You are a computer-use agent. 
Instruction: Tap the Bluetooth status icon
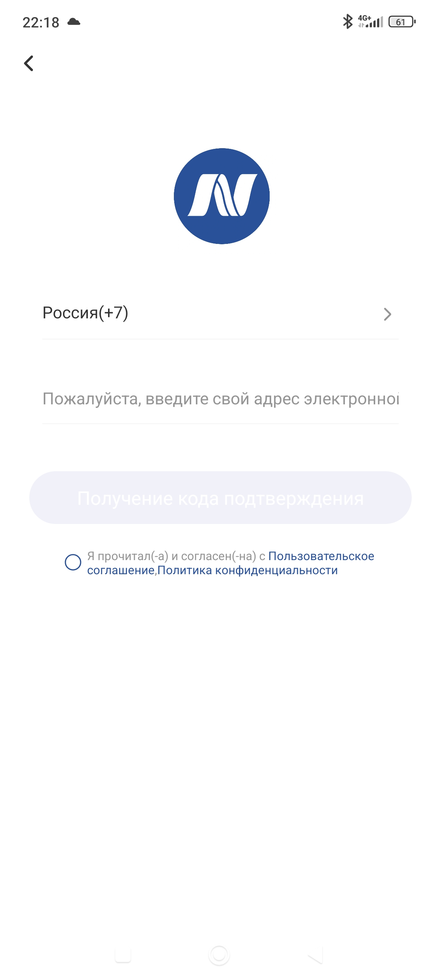347,22
